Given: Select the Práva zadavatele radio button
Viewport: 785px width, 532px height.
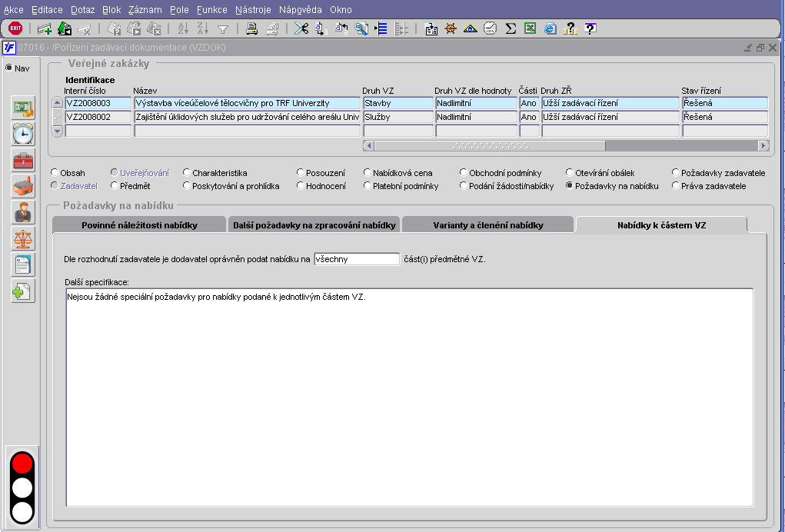Looking at the screenshot, I should [x=676, y=186].
